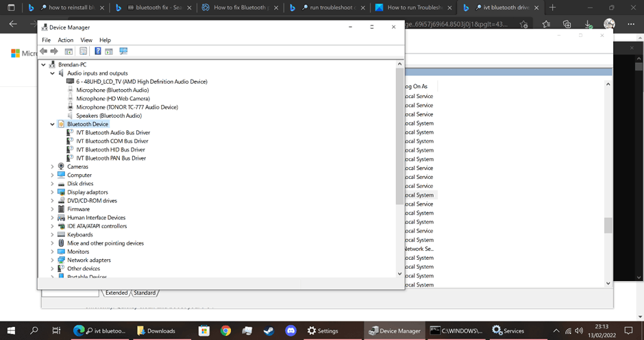Open the Help menu in Device Manager
Screen dimensions: 644x340
[x=105, y=40]
